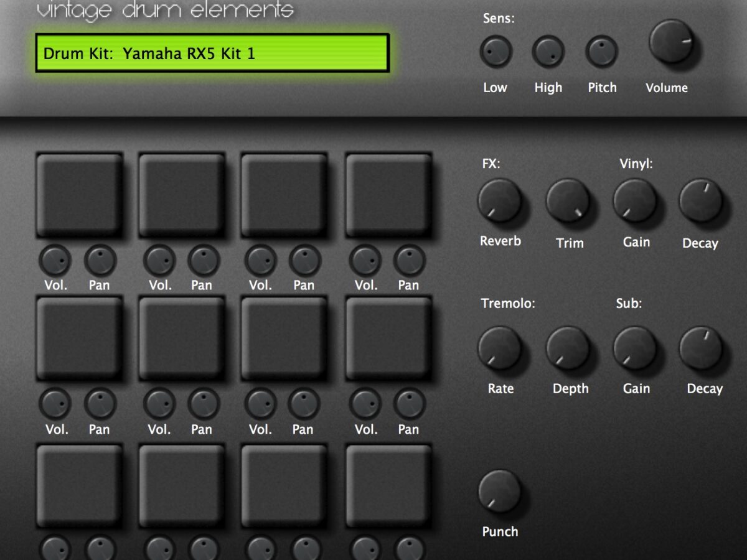Click the FX Reverb knob

(x=499, y=201)
